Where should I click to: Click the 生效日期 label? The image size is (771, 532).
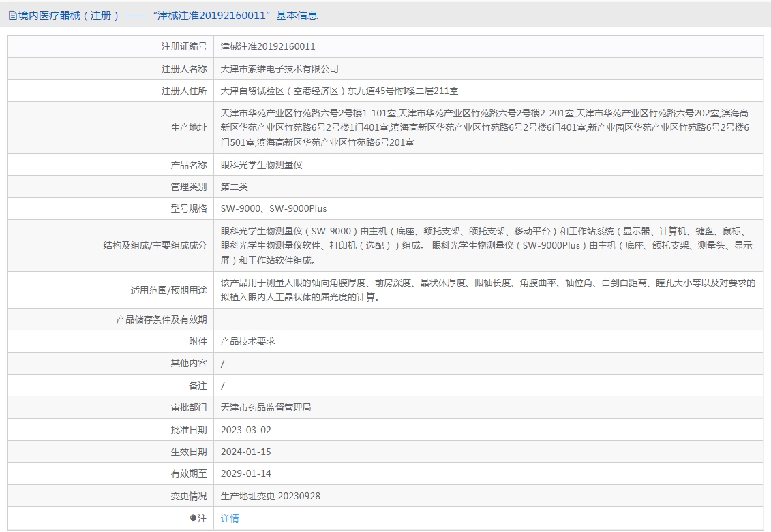[189, 452]
